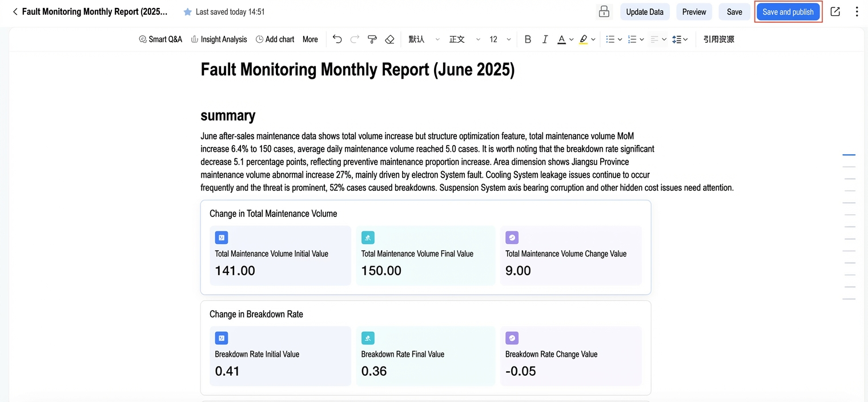Select the format painter tool
Screen dimensions: 868x402
[x=372, y=39]
